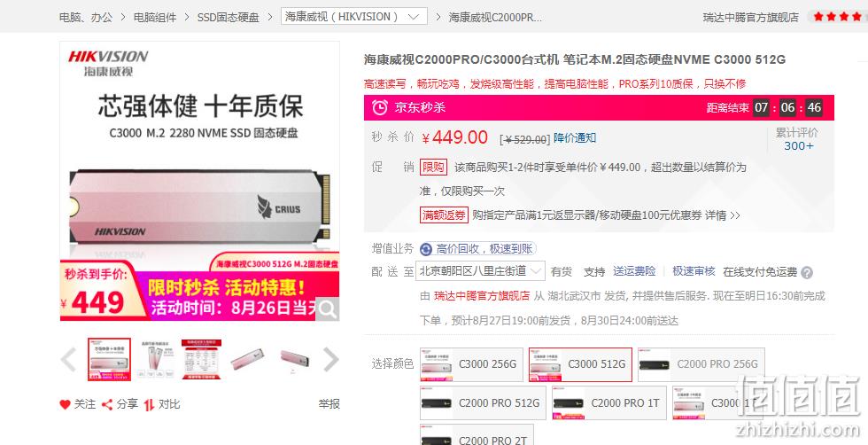Go to 电脑组件 breadcrumb category
The width and height of the screenshot is (868, 445).
155,17
